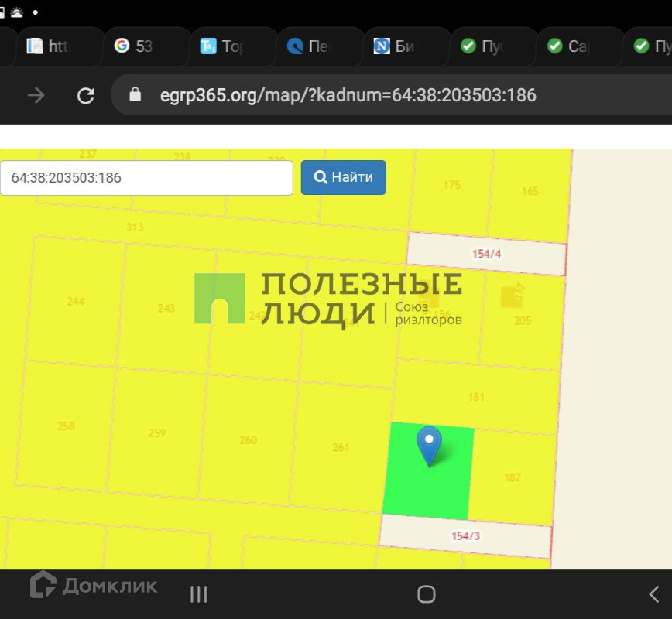Tap the Android recent apps button
This screenshot has width=672, height=619.
[x=198, y=594]
